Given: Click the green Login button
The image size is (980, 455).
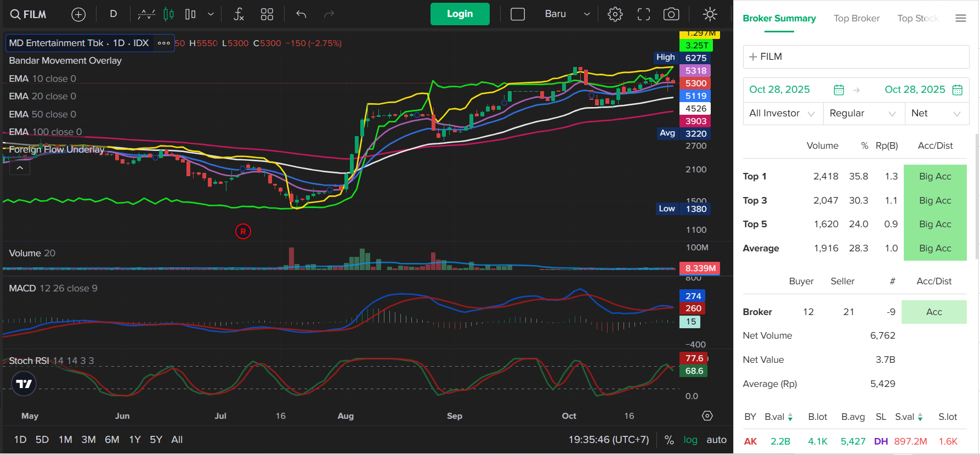Looking at the screenshot, I should coord(460,14).
